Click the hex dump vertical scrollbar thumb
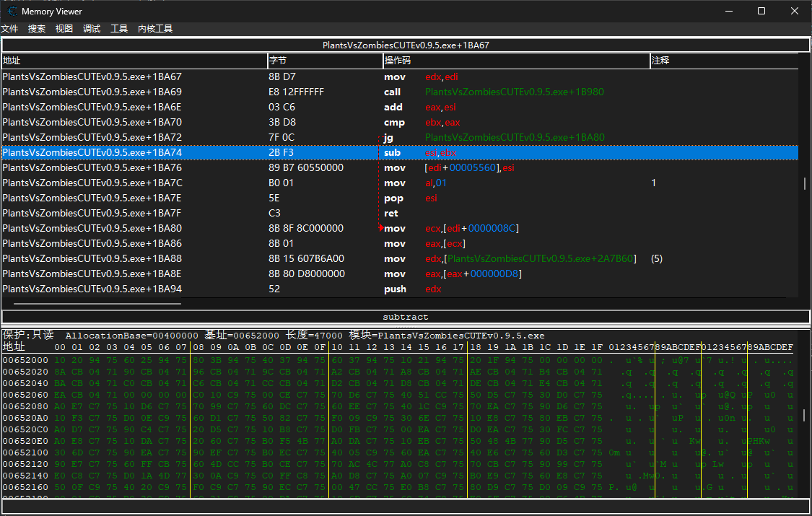 805,416
